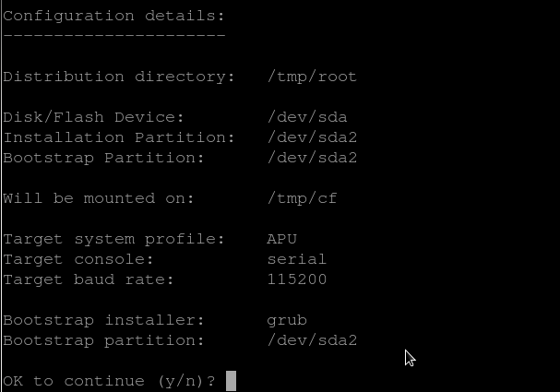
Task: Click the 'Installation Partition:' label
Action: [x=118, y=137]
